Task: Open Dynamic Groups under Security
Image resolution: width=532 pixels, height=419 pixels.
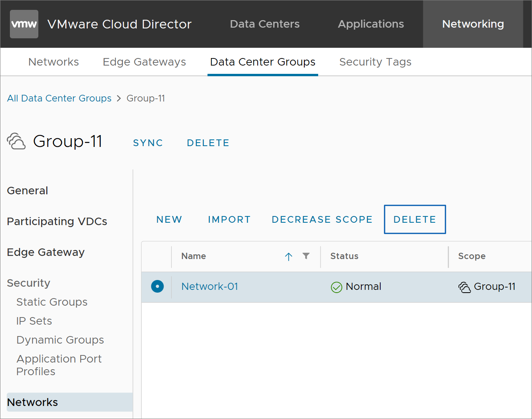Action: [60, 340]
